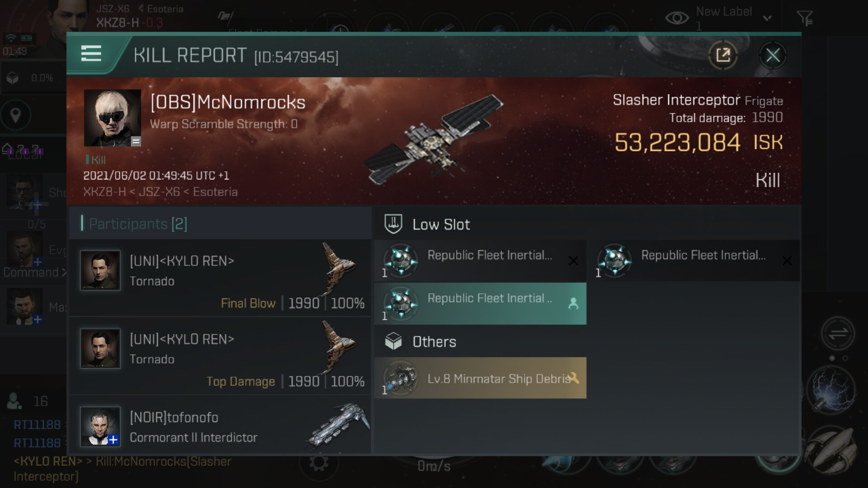This screenshot has width=868, height=488.
Task: Click the cargo cube icon at 0.0%
Action: pyautogui.click(x=13, y=78)
